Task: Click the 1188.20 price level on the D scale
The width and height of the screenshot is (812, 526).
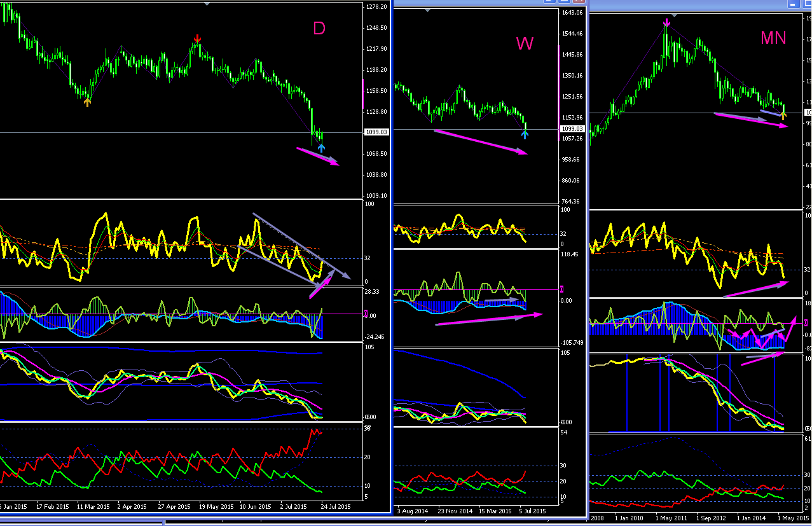Action: (x=376, y=70)
